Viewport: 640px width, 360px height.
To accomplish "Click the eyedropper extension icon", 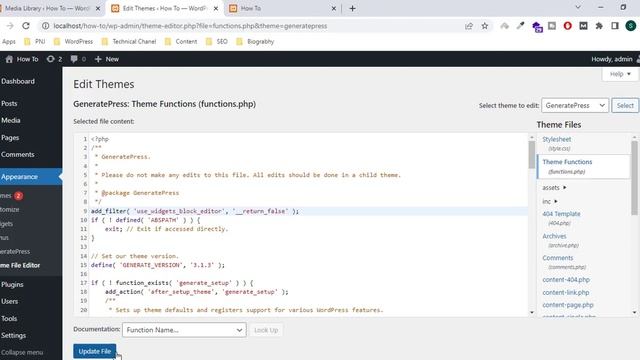I will pyautogui.click(x=520, y=26).
